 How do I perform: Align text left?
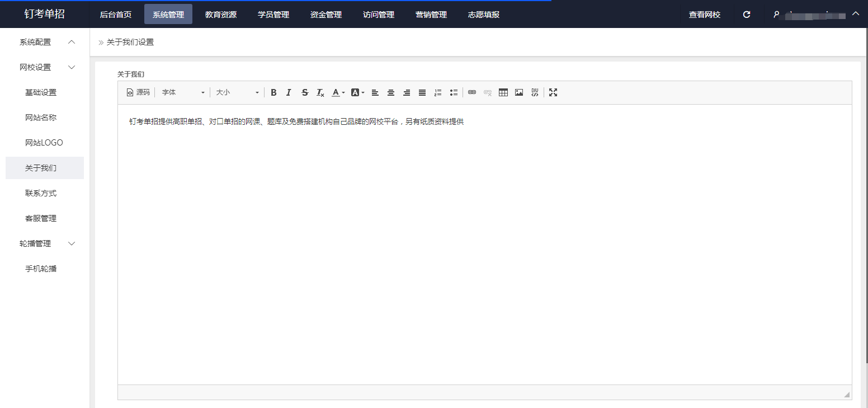click(x=375, y=92)
